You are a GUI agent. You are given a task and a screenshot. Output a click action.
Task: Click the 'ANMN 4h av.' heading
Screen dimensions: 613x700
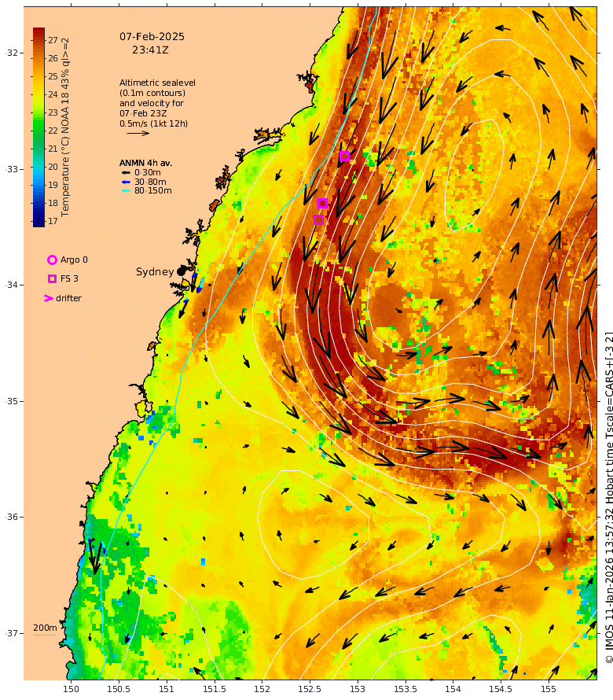pyautogui.click(x=145, y=163)
